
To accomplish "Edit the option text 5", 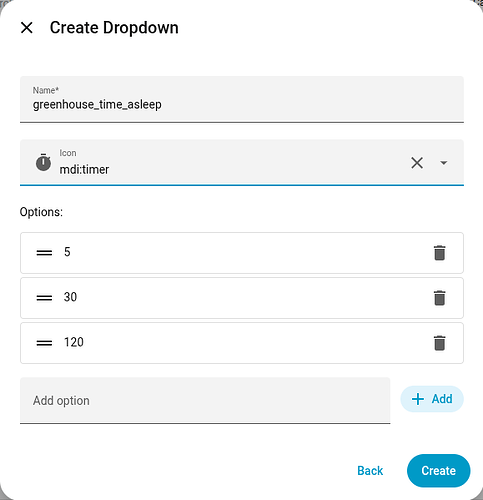I will tap(67, 252).
